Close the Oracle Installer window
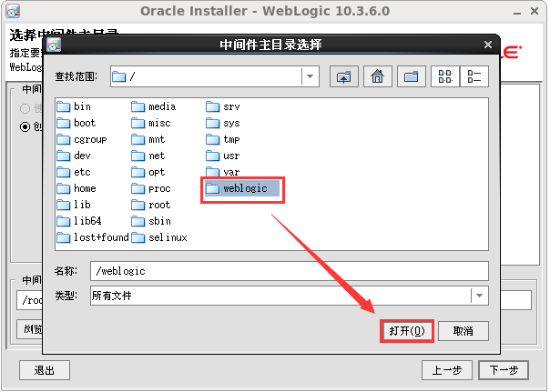The width and height of the screenshot is (550, 392). coord(535,11)
